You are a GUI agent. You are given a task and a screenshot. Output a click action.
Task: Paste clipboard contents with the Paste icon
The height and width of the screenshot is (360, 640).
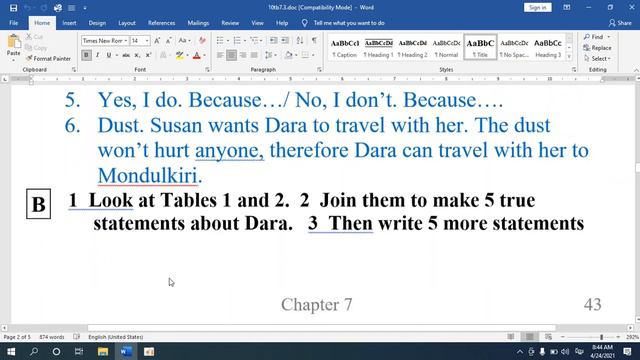point(13,42)
